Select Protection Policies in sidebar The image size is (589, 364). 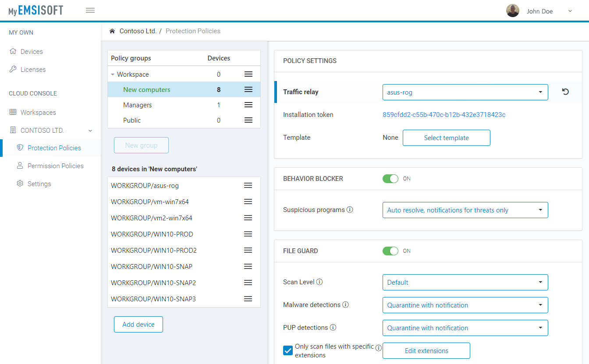54,148
